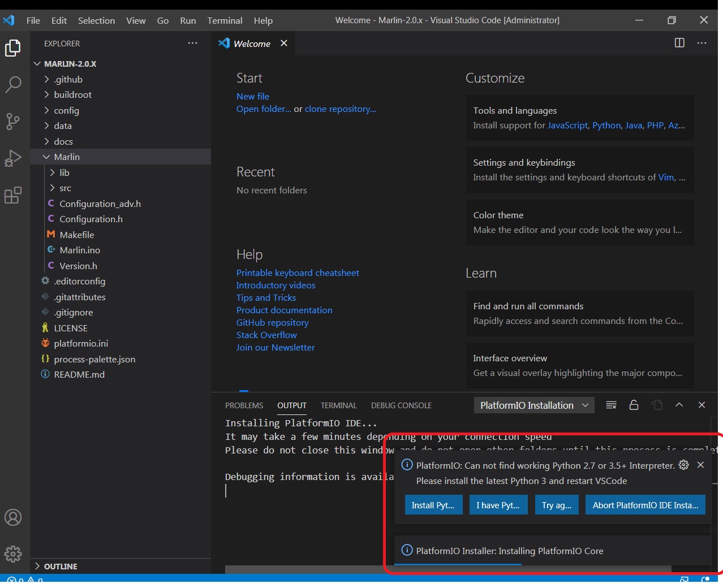Switch to the PROBLEMS tab
The height and width of the screenshot is (588, 723).
point(244,405)
